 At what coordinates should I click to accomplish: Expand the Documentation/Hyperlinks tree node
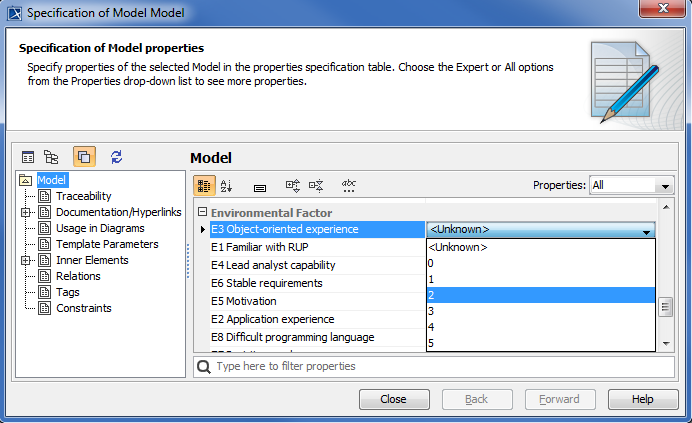[26, 212]
